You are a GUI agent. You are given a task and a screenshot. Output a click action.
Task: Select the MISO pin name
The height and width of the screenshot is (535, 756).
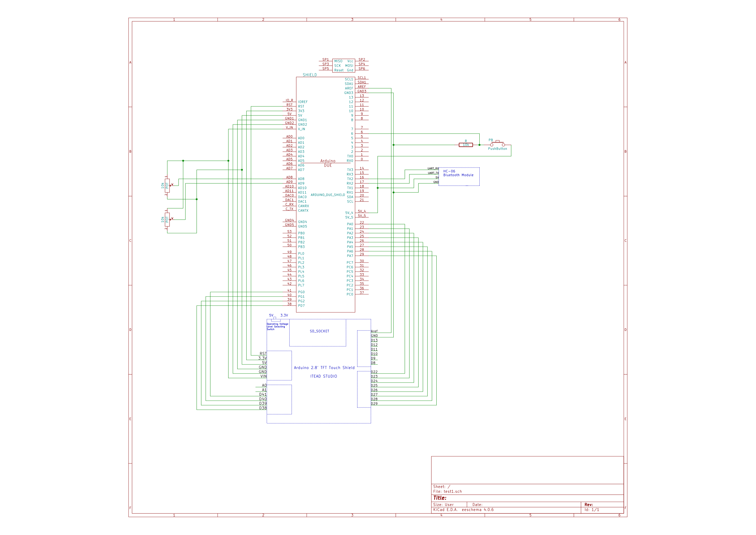pos(338,61)
